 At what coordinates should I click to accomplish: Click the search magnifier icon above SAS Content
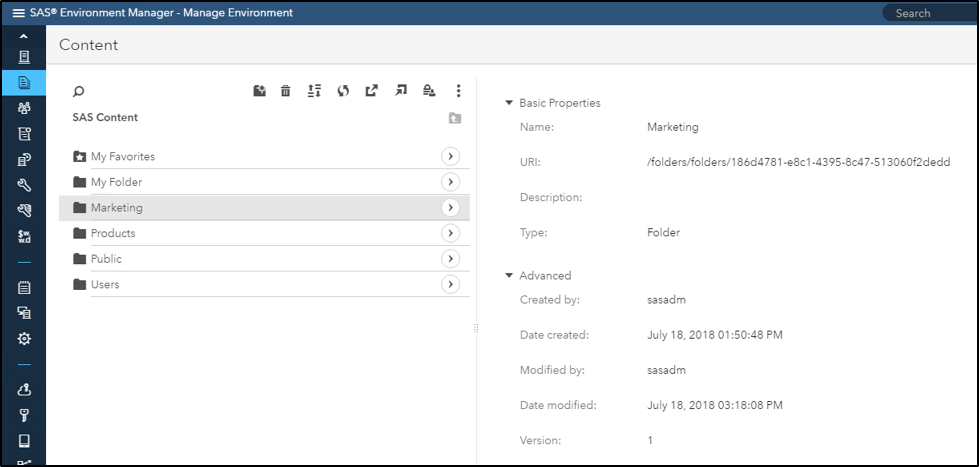(79, 91)
